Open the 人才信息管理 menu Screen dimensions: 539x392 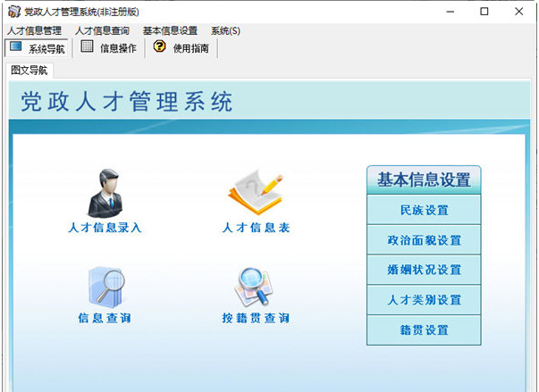point(34,31)
